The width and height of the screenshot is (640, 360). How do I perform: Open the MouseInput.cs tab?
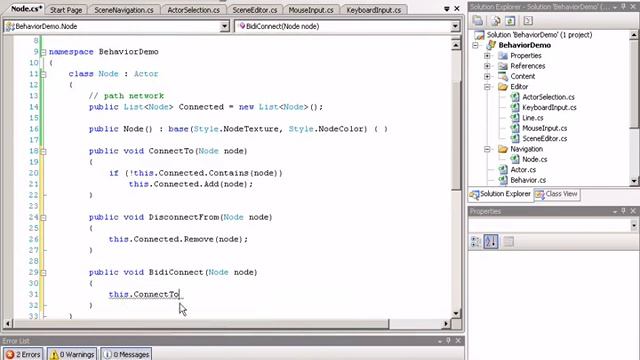pyautogui.click(x=311, y=10)
